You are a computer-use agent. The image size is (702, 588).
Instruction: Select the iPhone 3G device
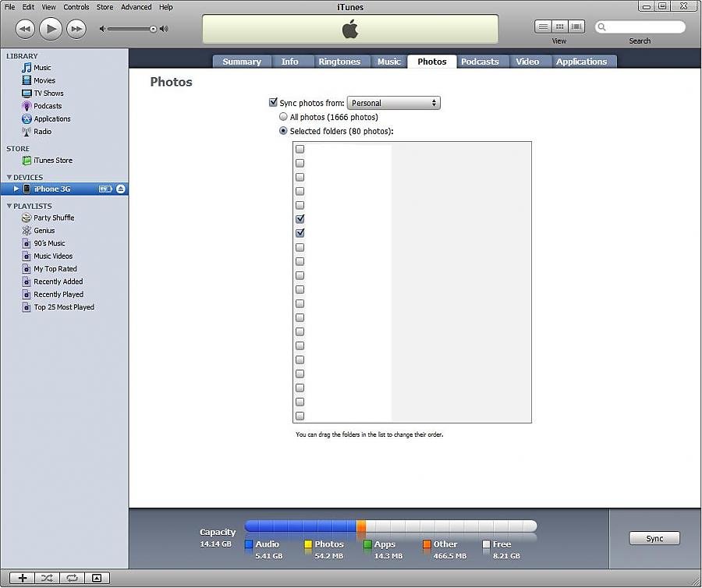[x=52, y=189]
